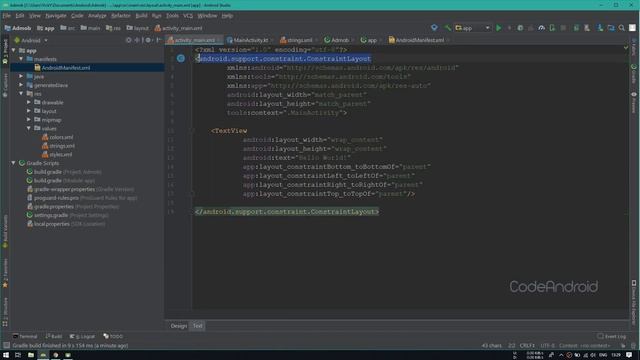
Task: Toggle the Favorites side tab
Action: tap(5, 273)
